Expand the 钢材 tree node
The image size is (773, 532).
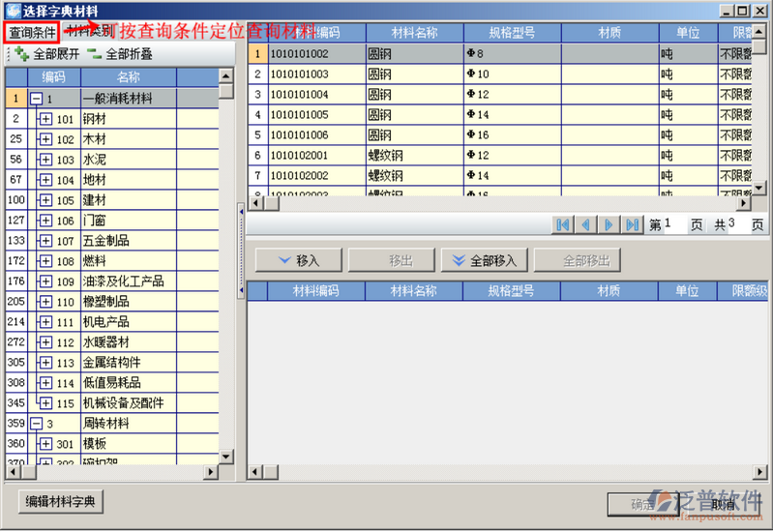pyautogui.click(x=45, y=119)
